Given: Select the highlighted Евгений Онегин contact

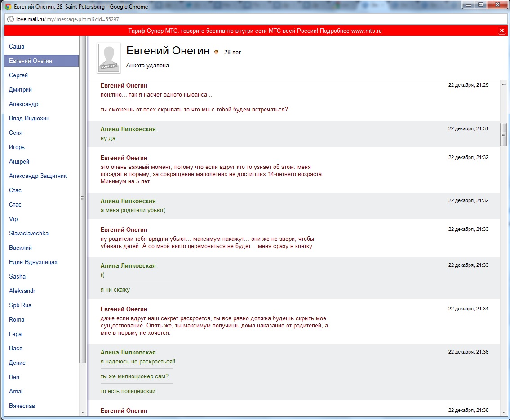Looking at the screenshot, I should coord(42,61).
